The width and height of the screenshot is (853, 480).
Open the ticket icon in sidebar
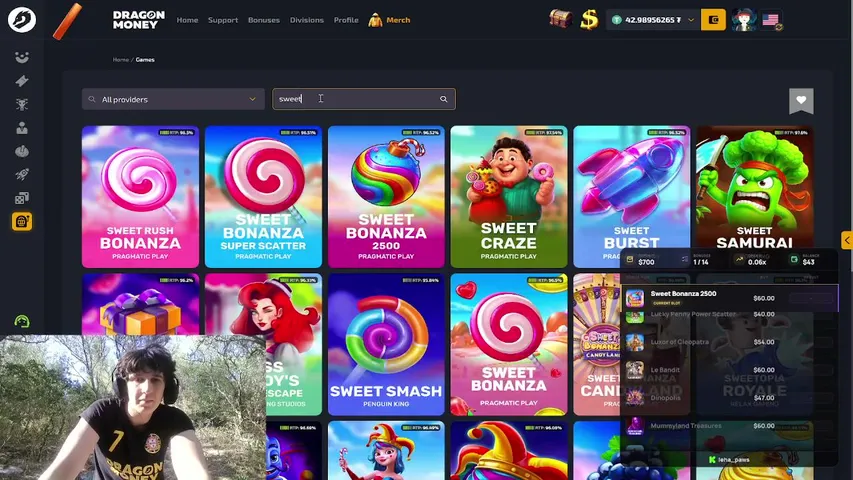pyautogui.click(x=22, y=81)
